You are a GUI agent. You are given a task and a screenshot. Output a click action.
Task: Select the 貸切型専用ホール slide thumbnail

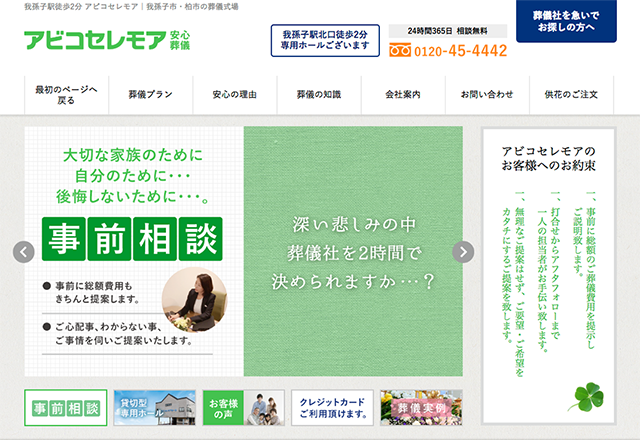click(x=155, y=408)
